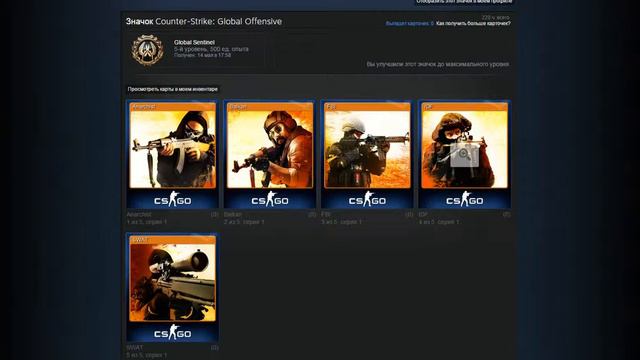Click the CS:GO logo on the SWAT card
The width and height of the screenshot is (640, 360).
point(173,332)
